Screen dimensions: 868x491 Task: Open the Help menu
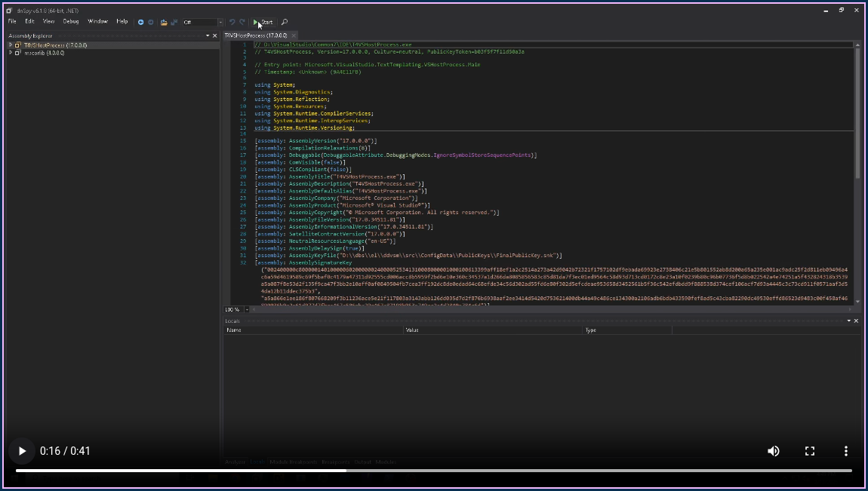point(122,22)
